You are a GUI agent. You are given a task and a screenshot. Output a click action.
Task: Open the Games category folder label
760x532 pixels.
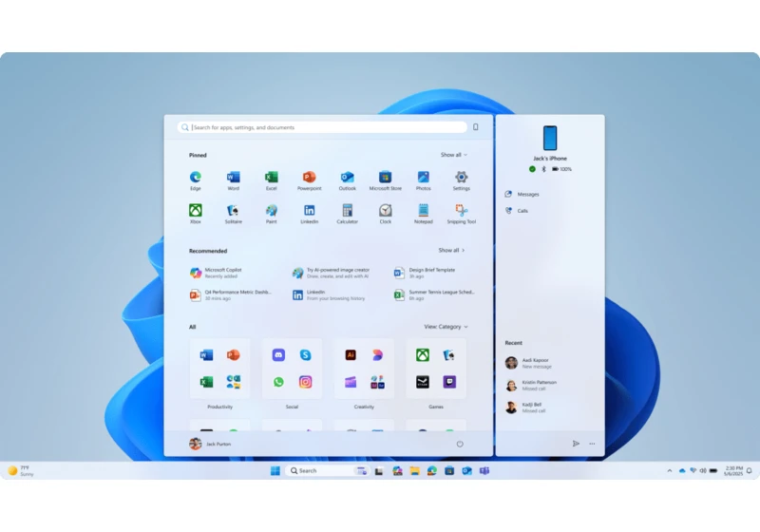click(436, 407)
